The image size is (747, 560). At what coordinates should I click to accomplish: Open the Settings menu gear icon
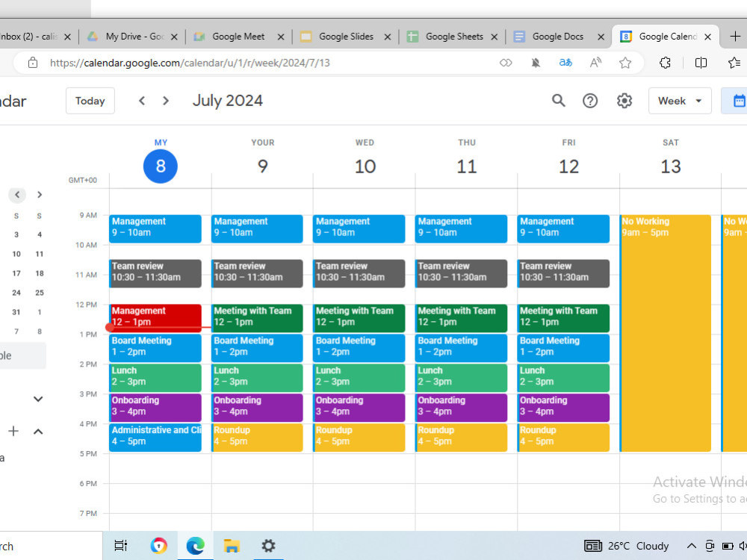click(x=624, y=101)
